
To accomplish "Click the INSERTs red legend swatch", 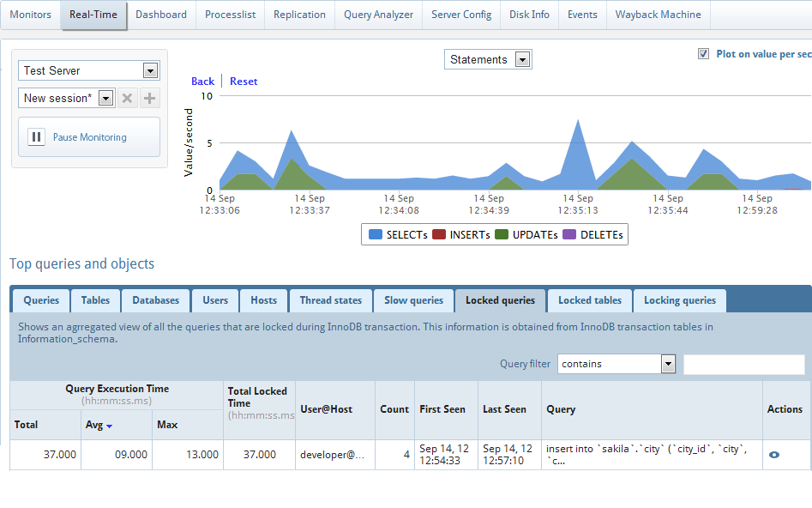I will coord(439,234).
